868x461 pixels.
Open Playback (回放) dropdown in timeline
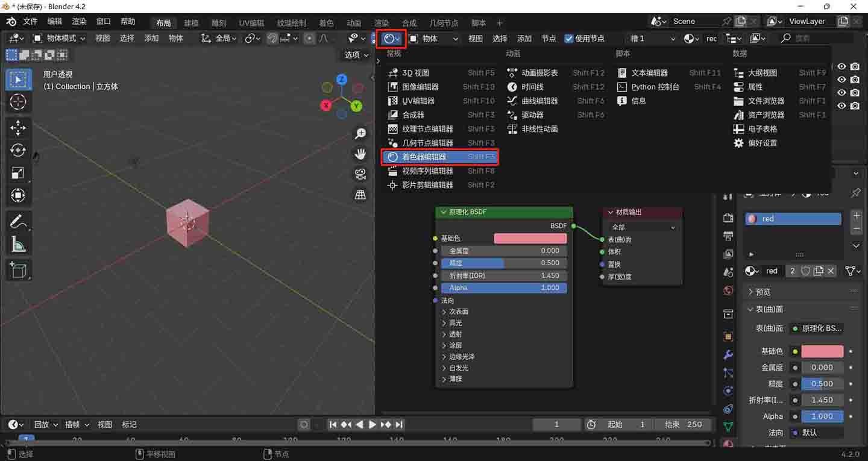tap(45, 424)
